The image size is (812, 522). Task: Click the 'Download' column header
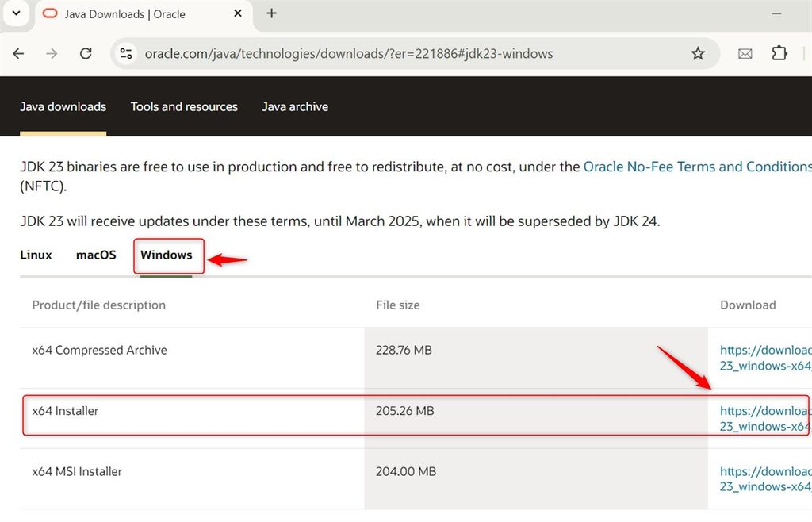pyautogui.click(x=748, y=305)
